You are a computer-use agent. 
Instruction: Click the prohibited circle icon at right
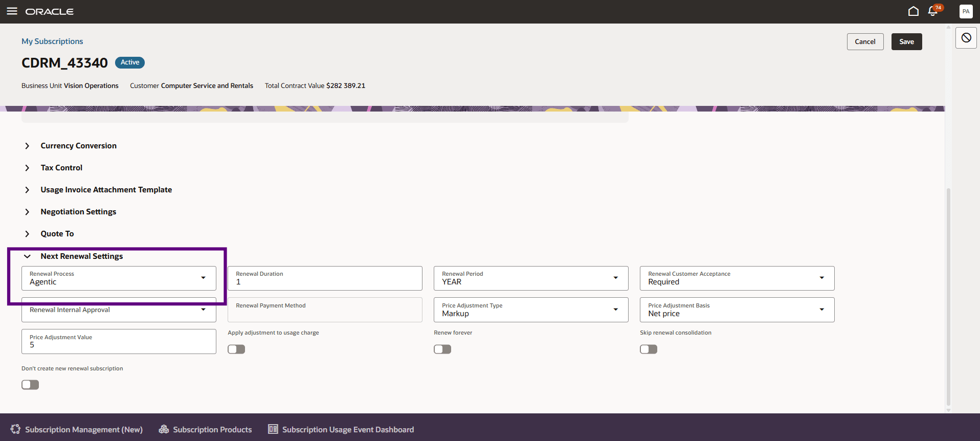click(x=966, y=38)
